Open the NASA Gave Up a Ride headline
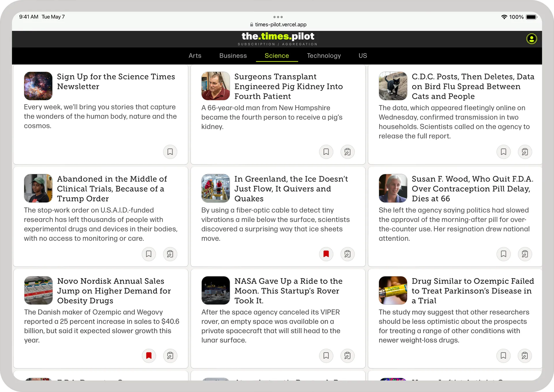The height and width of the screenshot is (392, 554). click(289, 291)
